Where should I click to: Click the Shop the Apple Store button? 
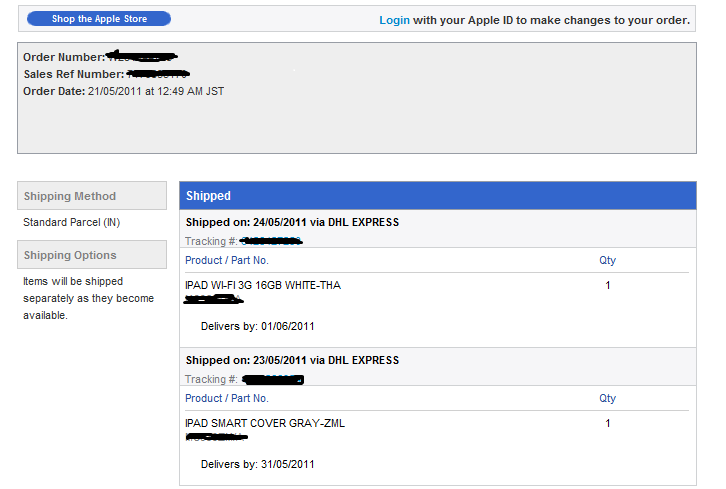pos(99,19)
